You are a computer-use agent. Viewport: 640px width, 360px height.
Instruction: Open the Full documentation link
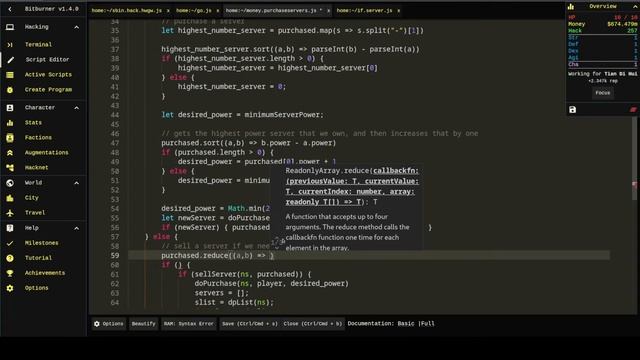coord(428,324)
